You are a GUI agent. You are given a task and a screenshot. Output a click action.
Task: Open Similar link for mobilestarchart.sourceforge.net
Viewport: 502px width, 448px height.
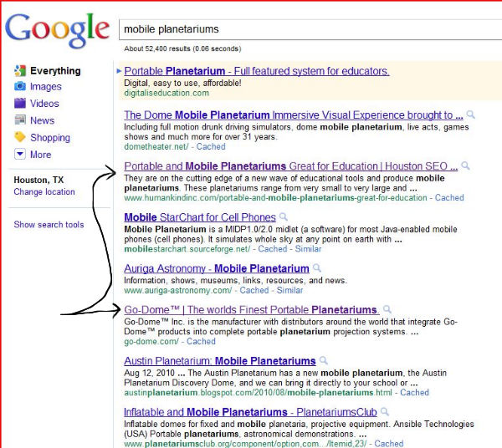point(308,249)
